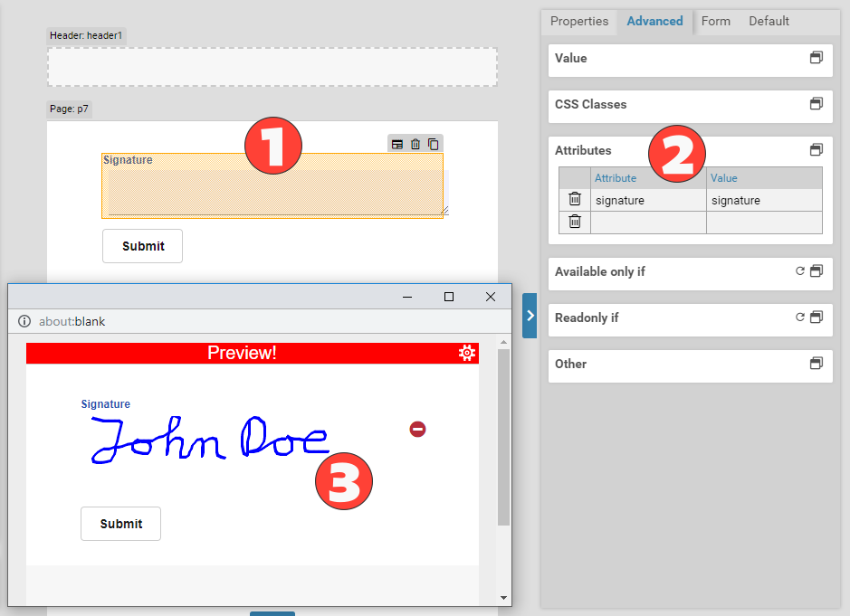Clear the signature with the red minus icon
Screen dimensions: 850x616
pyautogui.click(x=417, y=429)
